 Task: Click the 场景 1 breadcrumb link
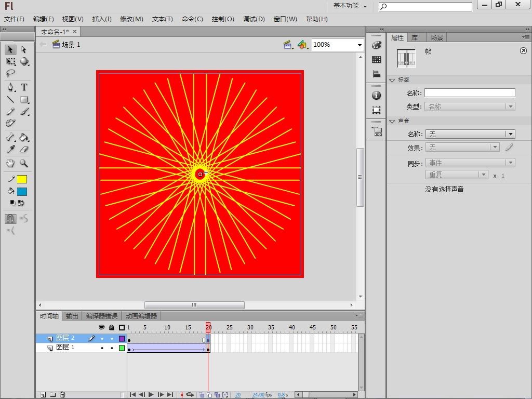71,45
